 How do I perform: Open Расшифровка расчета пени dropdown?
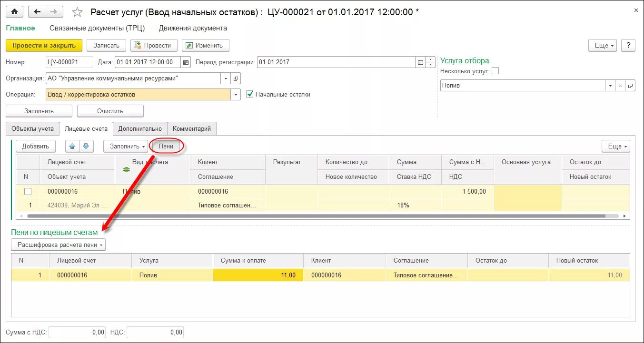click(x=59, y=245)
